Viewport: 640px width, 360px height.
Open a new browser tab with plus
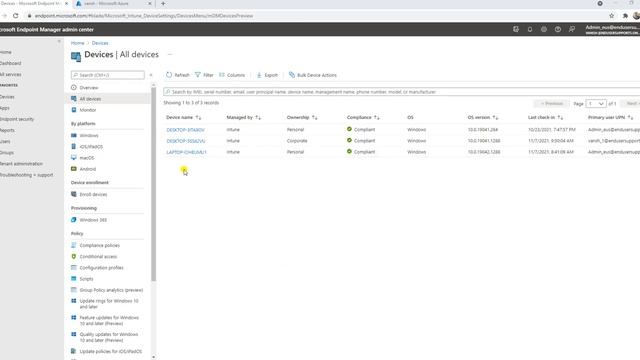click(x=163, y=4)
